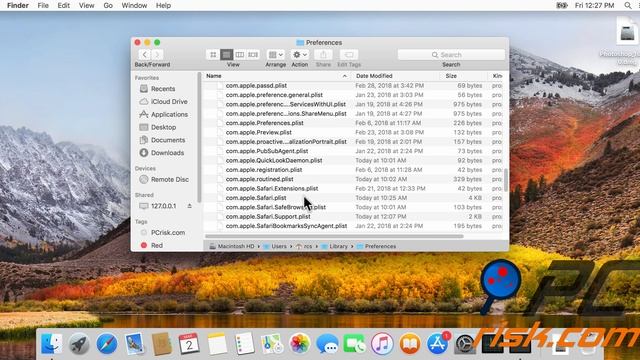The width and height of the screenshot is (640, 360).
Task: Open the Window menu
Action: pyautogui.click(x=134, y=5)
